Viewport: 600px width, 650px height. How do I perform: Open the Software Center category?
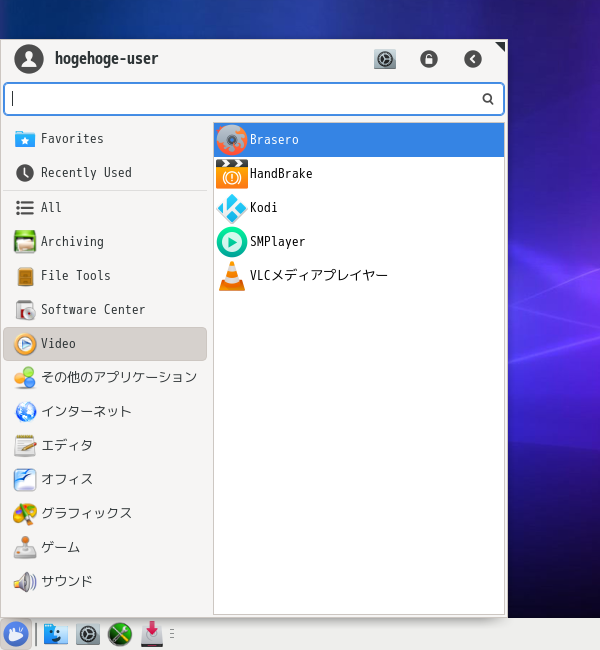click(x=105, y=310)
